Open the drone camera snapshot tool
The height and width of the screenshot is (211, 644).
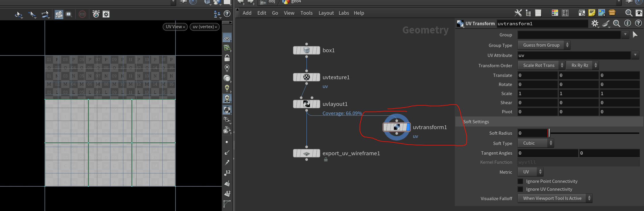96,14
